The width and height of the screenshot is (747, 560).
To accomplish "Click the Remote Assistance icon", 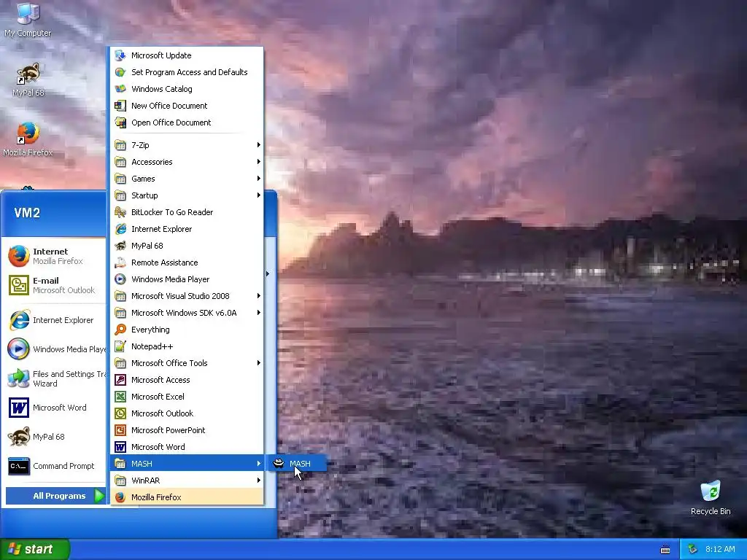I will pos(120,262).
